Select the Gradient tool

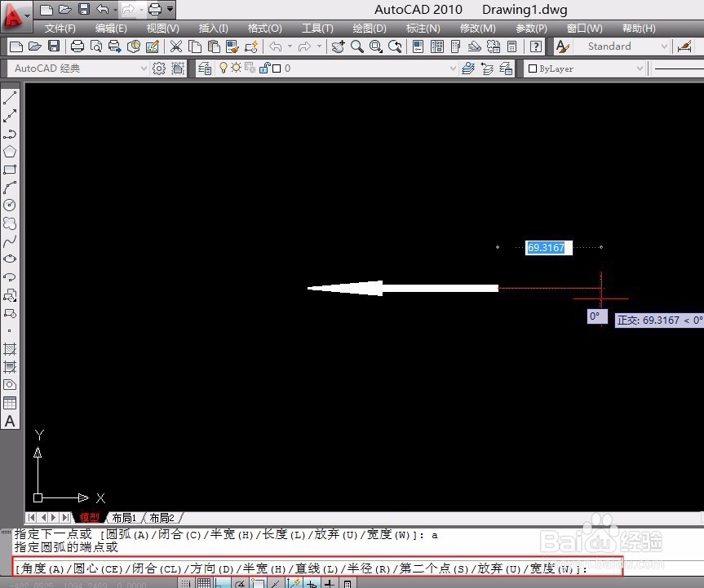point(10,367)
